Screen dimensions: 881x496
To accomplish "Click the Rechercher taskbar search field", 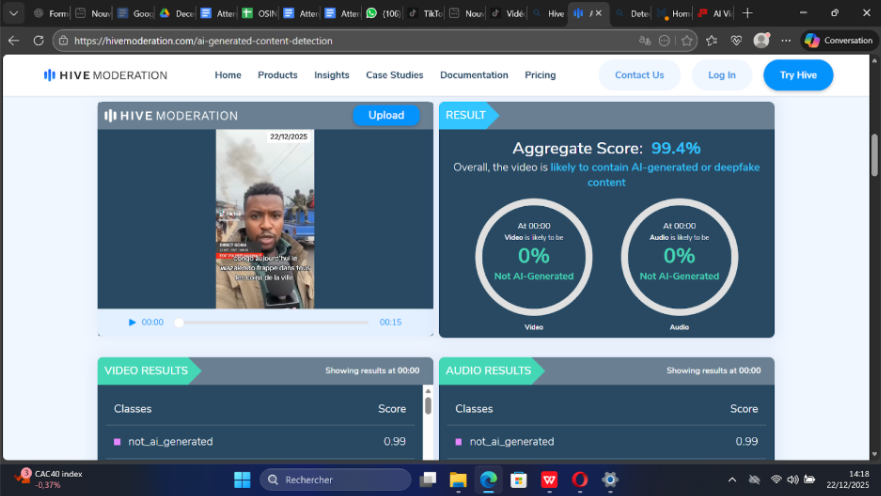I will tap(335, 480).
